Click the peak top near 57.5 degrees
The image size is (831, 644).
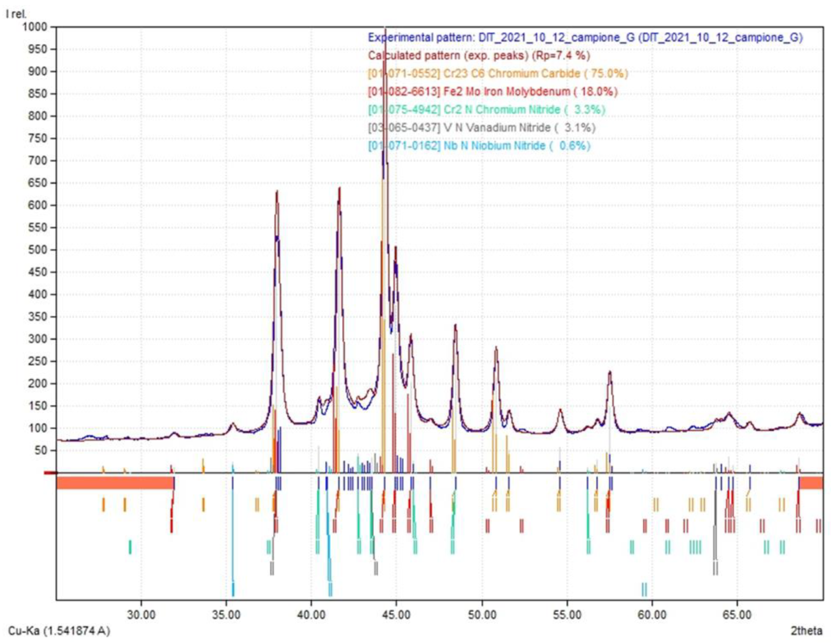pos(610,372)
